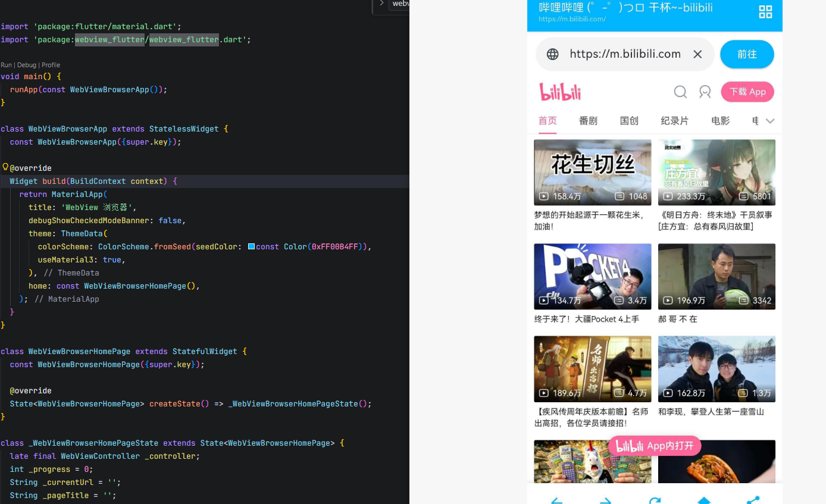Click video title 郝 哥 不 在
826x504 pixels.
pos(678,319)
